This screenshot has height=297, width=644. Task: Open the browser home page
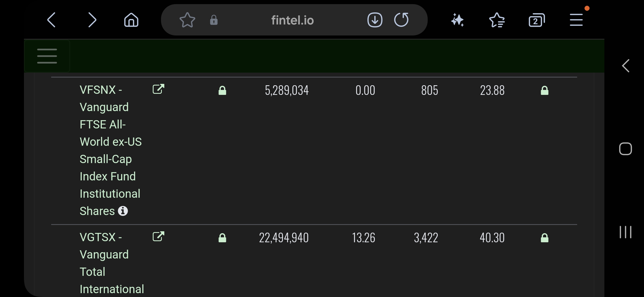tap(131, 20)
